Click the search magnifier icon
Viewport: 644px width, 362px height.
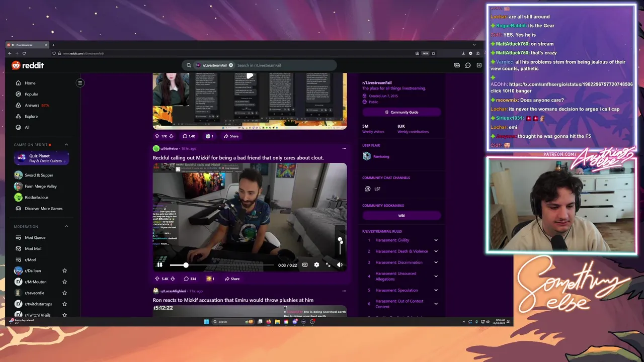click(189, 65)
